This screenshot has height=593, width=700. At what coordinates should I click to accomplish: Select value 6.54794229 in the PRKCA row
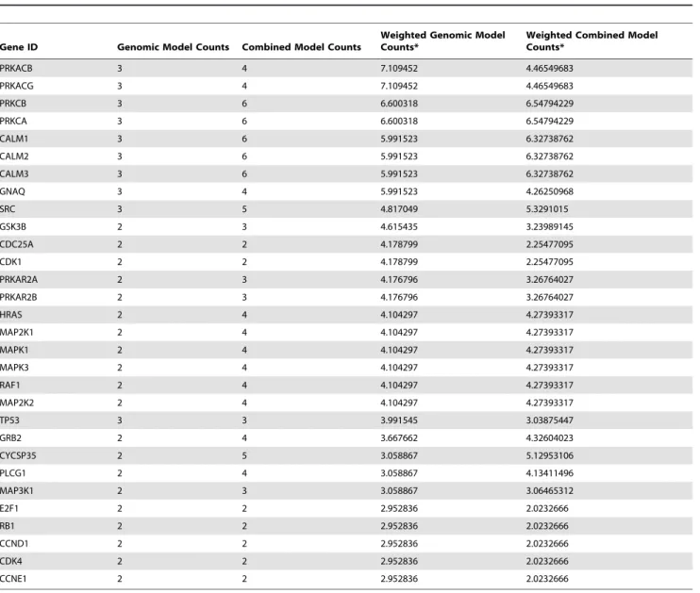coord(550,122)
